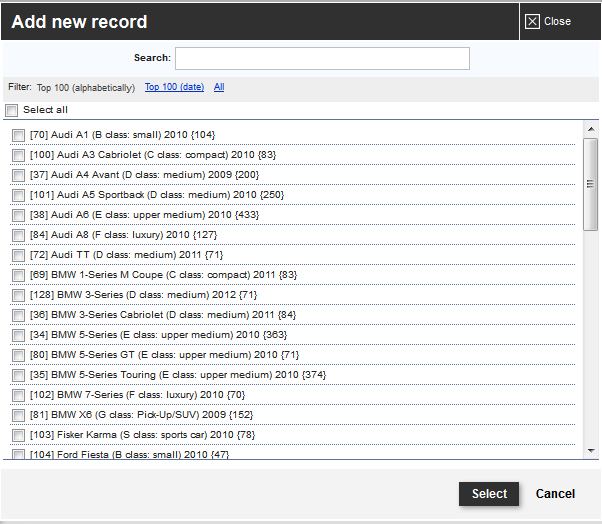Click the Search input field

point(322,58)
